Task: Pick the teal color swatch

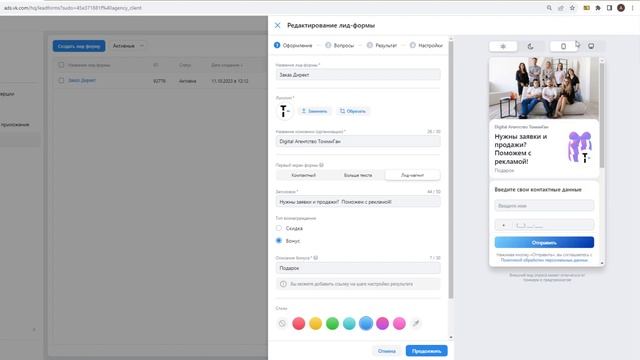Action: [x=349, y=323]
